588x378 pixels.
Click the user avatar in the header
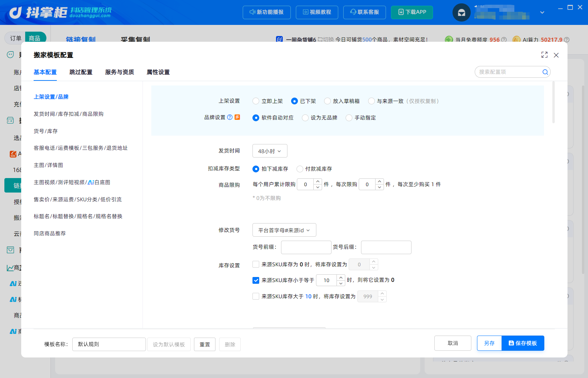[462, 12]
